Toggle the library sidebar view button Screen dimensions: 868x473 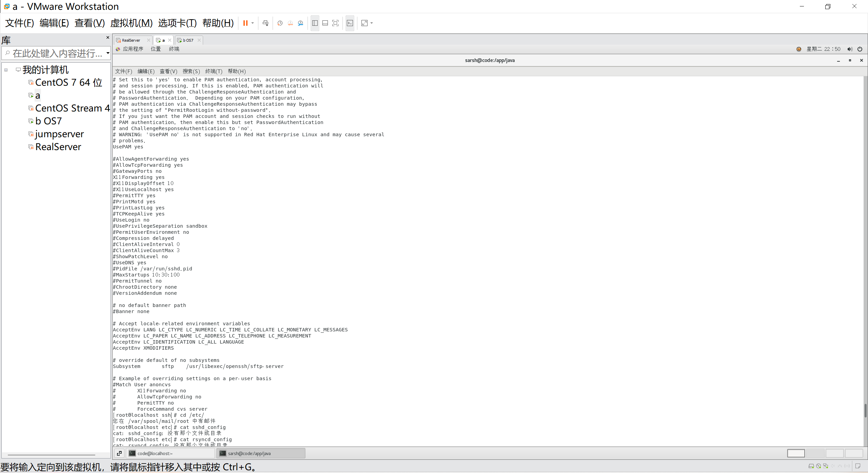point(315,23)
